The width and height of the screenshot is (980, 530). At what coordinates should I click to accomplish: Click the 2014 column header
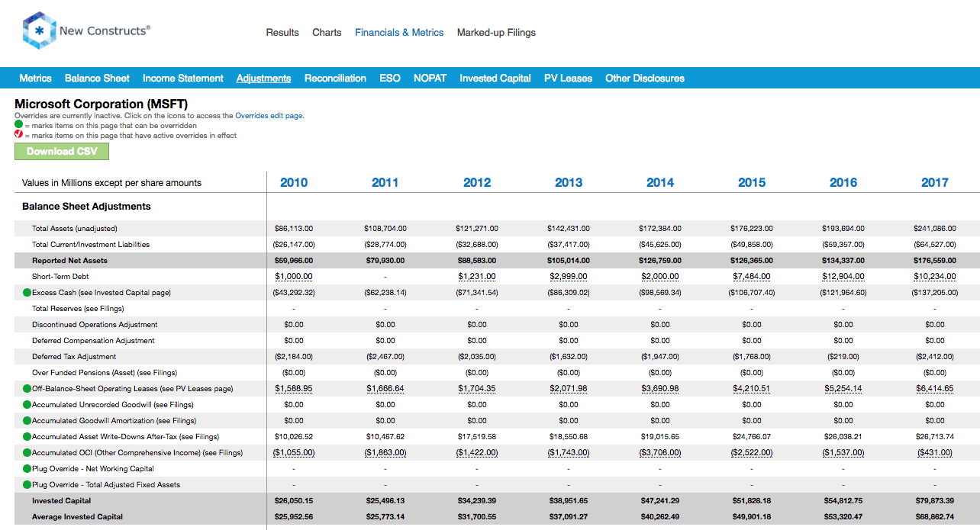[660, 182]
